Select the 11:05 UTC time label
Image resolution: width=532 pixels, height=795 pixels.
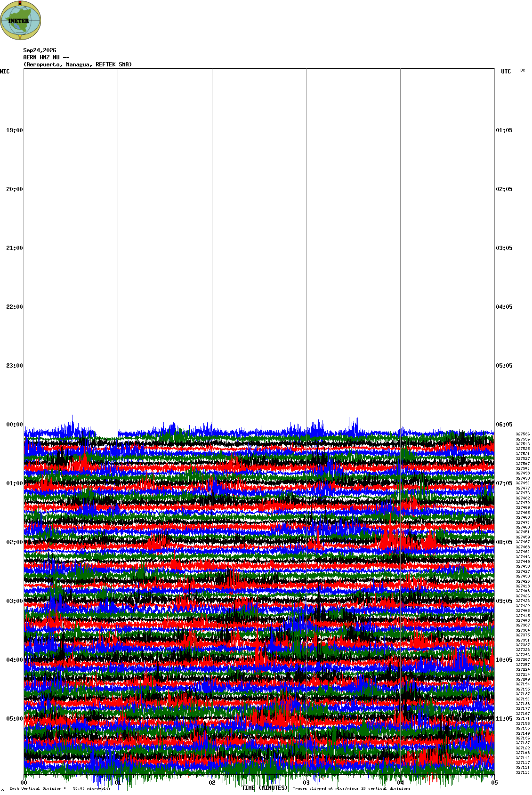504,719
